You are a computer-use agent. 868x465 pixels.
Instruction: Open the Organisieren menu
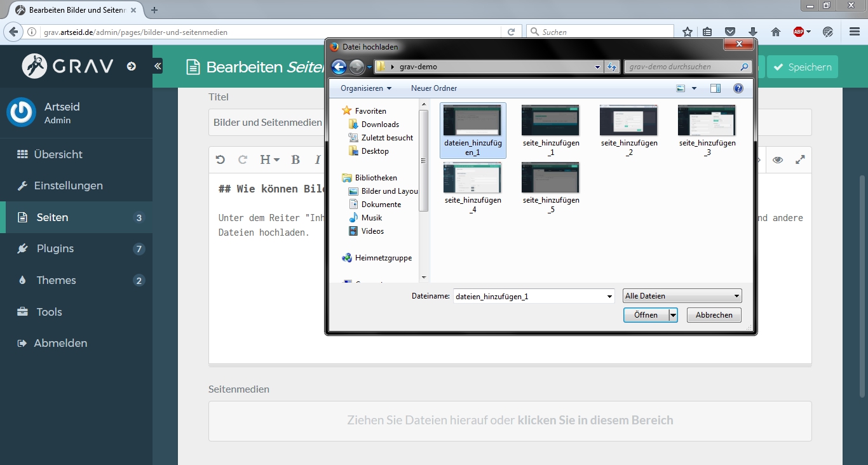coord(366,88)
